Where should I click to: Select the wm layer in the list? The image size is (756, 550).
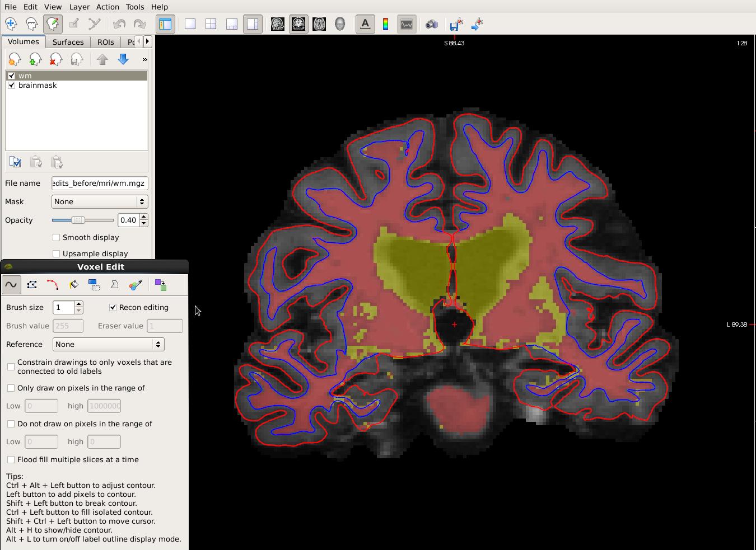coord(25,76)
